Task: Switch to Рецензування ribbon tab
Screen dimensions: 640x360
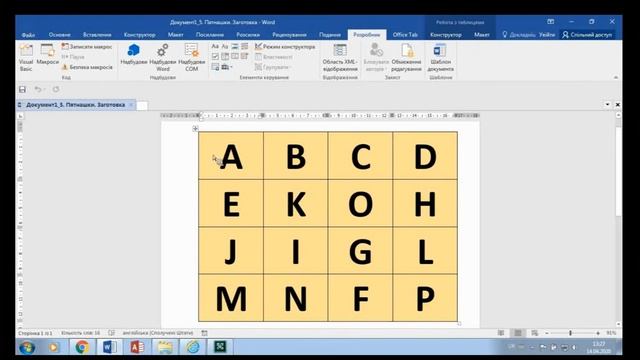Action: coord(289,35)
